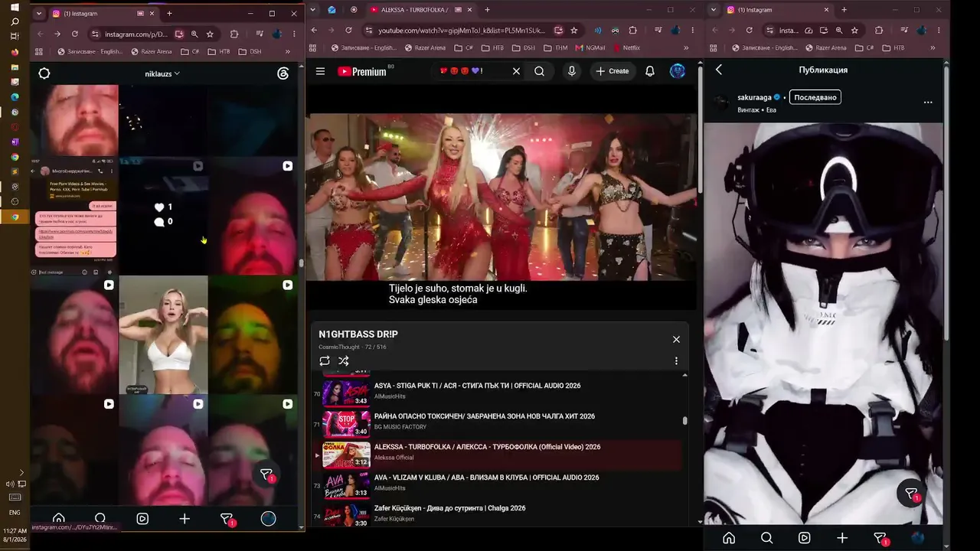The image size is (980, 551).
Task: Expand the niklauzs account switcher dropdown
Action: [x=162, y=73]
